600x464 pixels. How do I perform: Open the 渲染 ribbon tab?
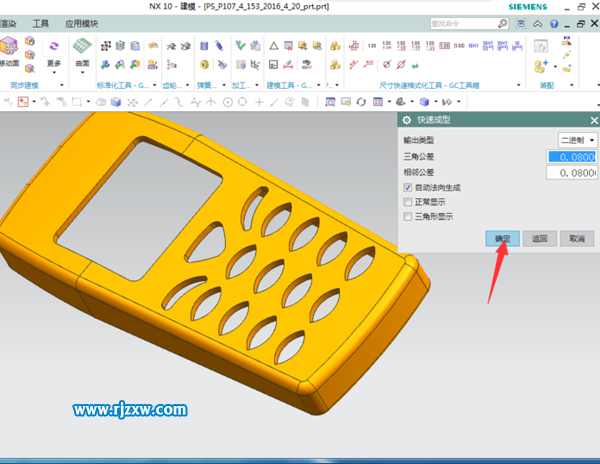pyautogui.click(x=8, y=24)
